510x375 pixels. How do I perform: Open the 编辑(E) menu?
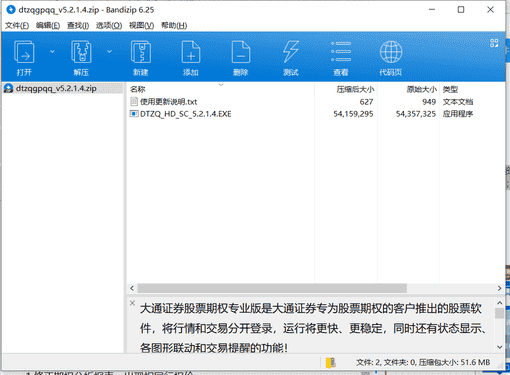pyautogui.click(x=48, y=25)
